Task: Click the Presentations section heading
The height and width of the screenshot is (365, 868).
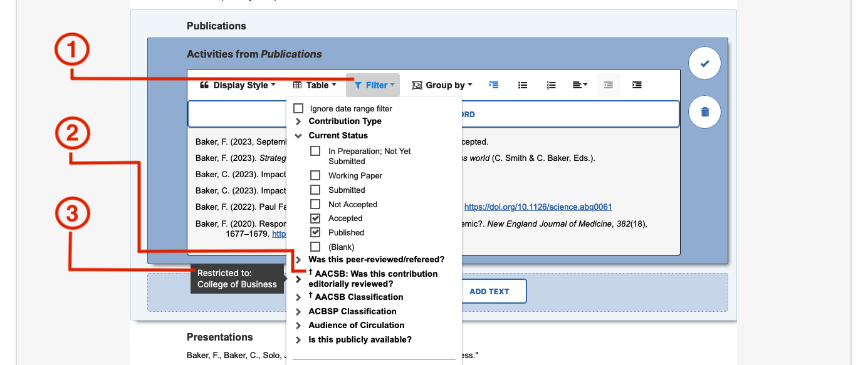Action: pos(220,337)
